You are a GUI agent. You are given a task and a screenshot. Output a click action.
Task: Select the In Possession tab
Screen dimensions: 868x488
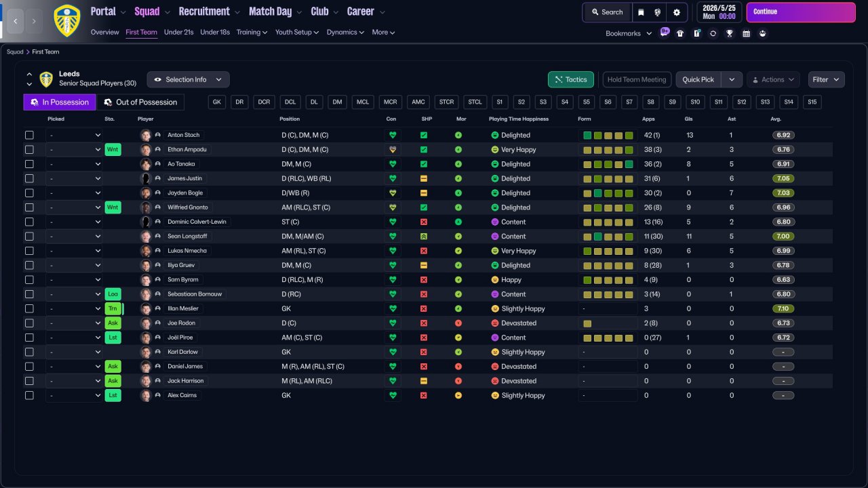pos(60,102)
